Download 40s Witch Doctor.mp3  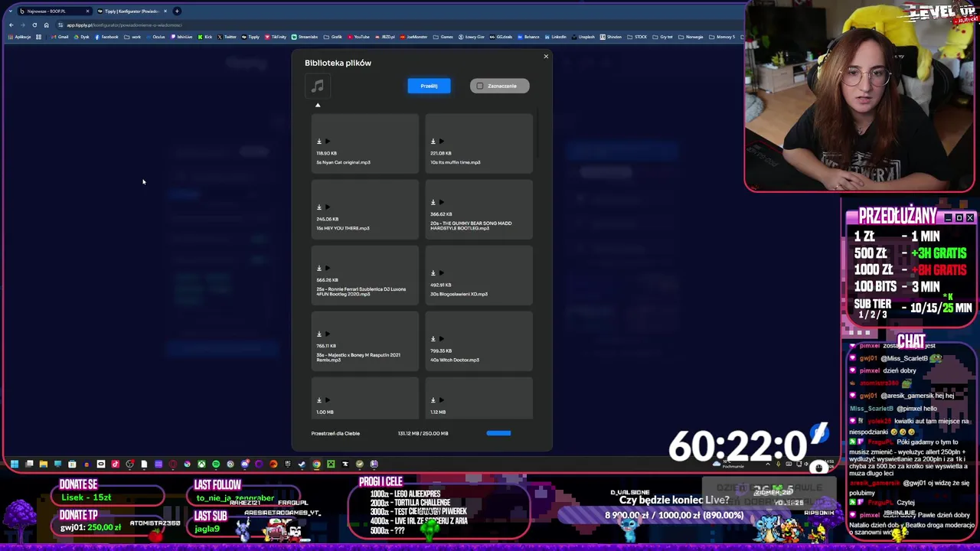point(433,339)
